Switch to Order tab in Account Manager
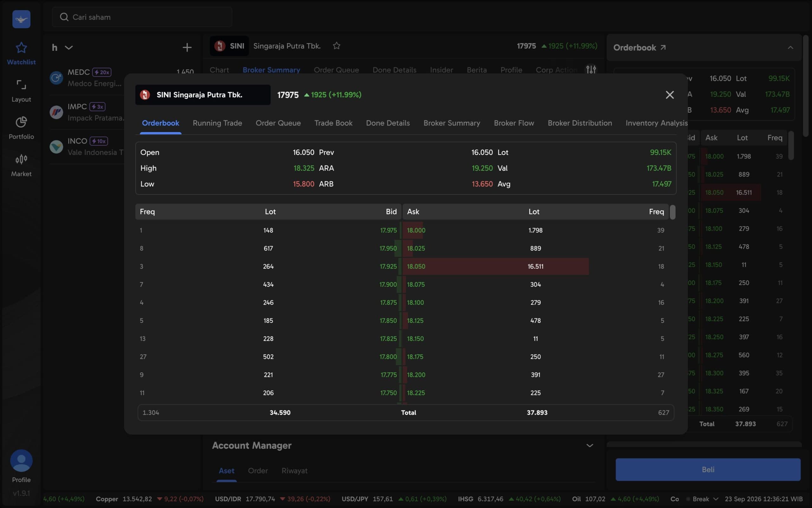 click(258, 471)
